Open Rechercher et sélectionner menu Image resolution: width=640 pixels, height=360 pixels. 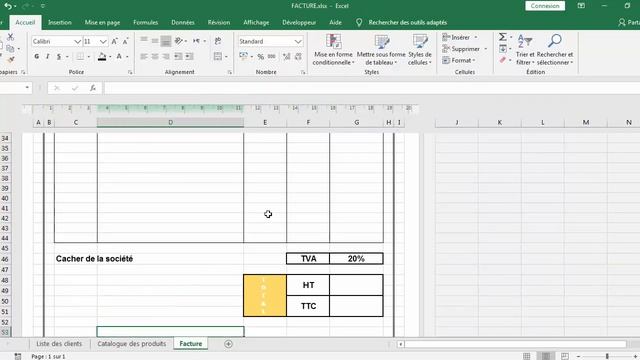tap(555, 50)
